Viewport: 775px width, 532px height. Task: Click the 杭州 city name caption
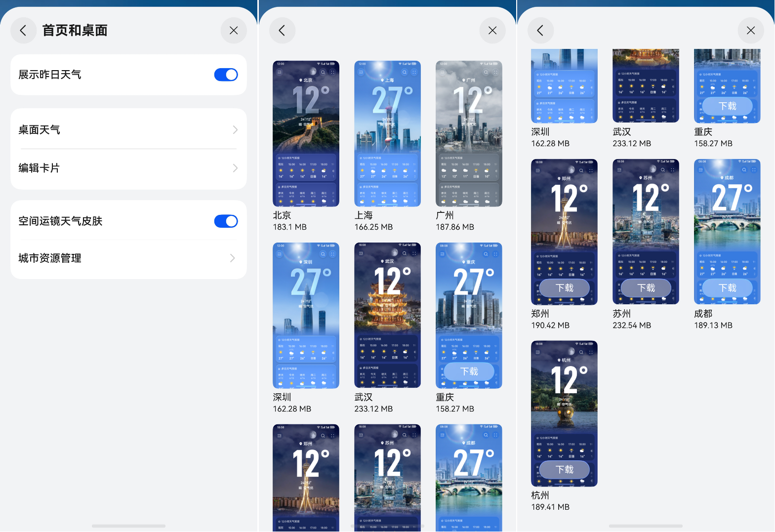540,495
